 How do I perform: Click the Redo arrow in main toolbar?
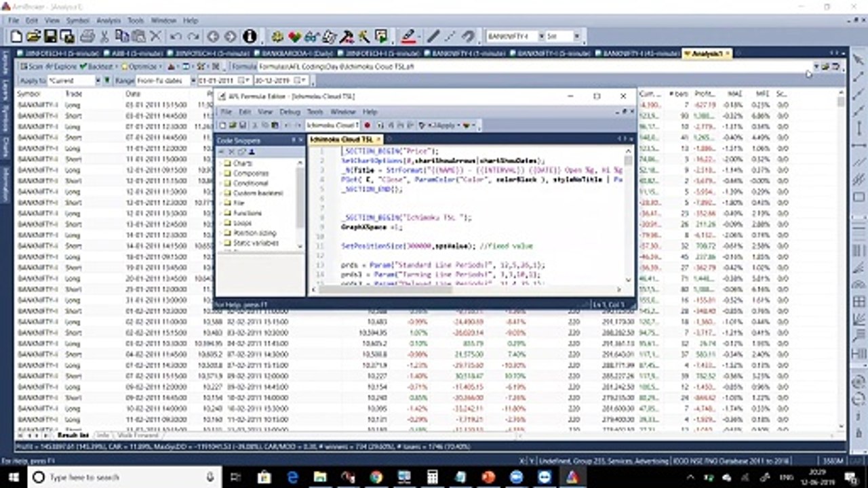[193, 36]
